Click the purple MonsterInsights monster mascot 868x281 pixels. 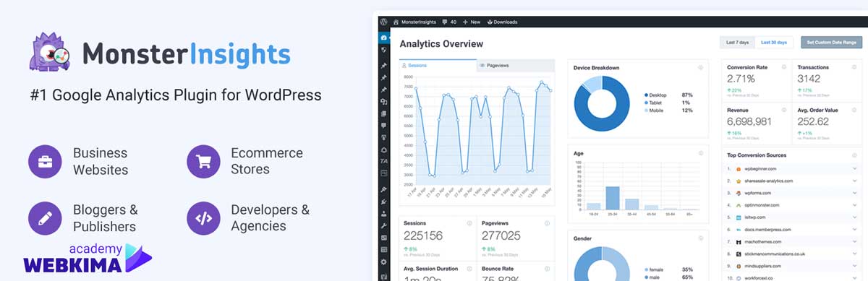[51, 53]
